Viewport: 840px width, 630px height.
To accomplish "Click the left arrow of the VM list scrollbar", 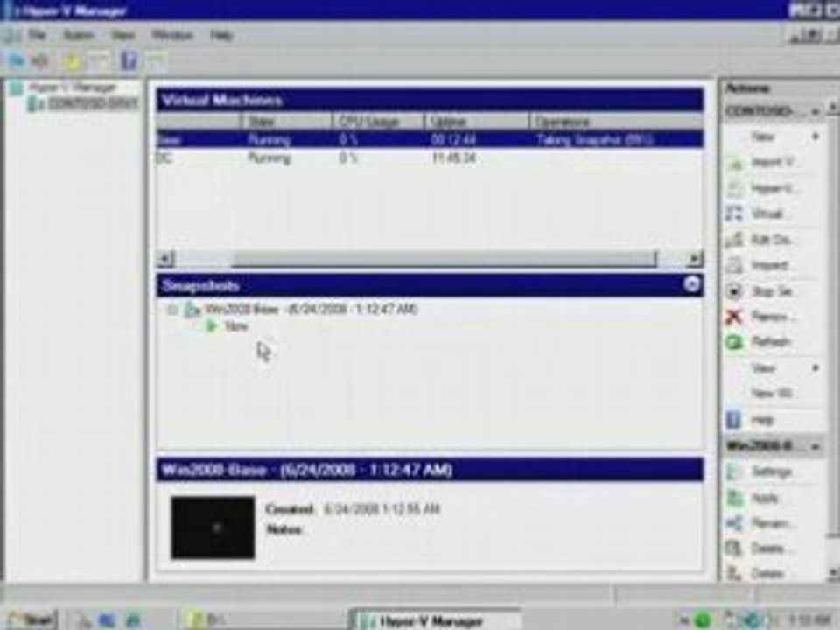I will (165, 259).
